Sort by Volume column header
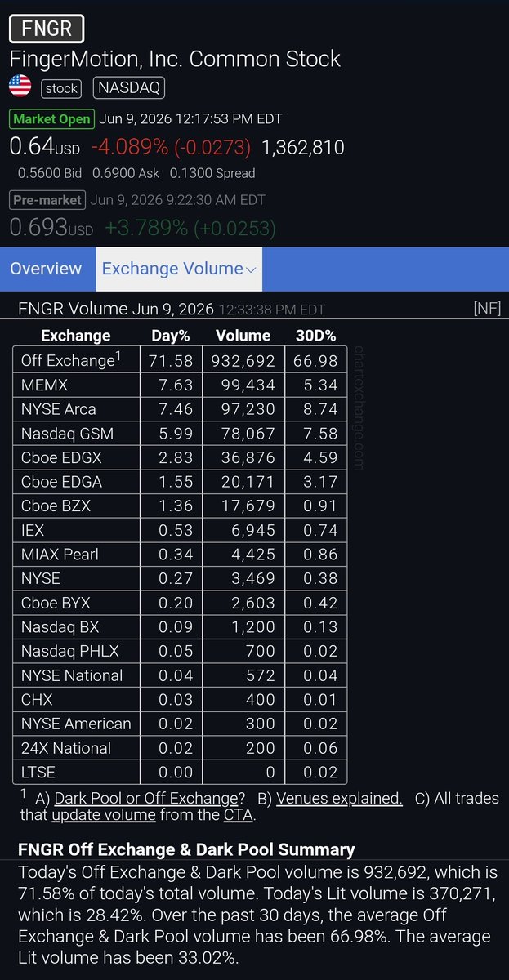Image resolution: width=509 pixels, height=980 pixels. (243, 335)
